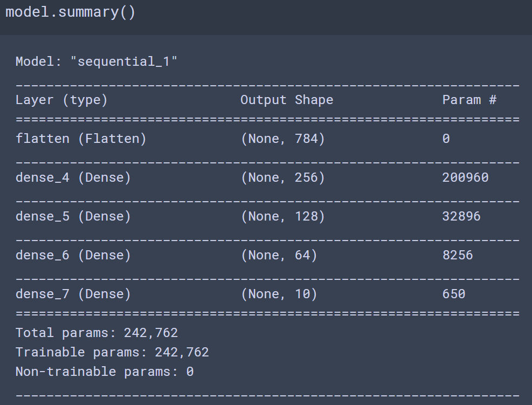This screenshot has height=405, width=532.
Task: Click the 8256 parameter value
Action: 458,255
